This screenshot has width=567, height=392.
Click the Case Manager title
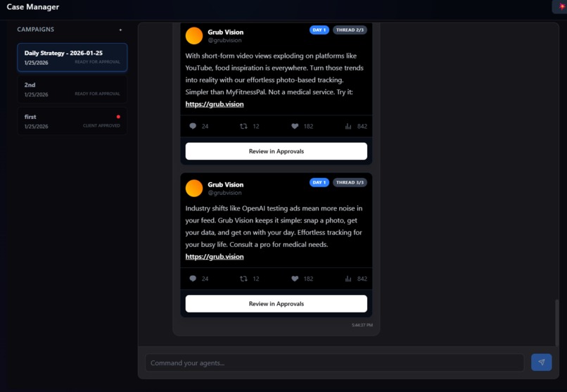33,7
